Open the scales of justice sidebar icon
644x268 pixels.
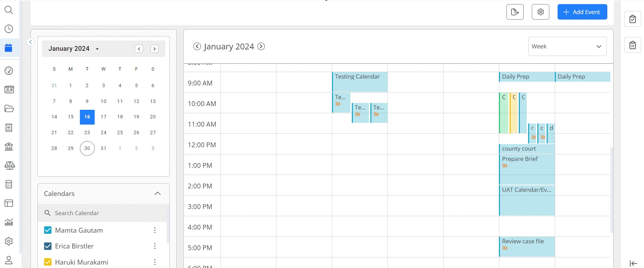click(9, 165)
